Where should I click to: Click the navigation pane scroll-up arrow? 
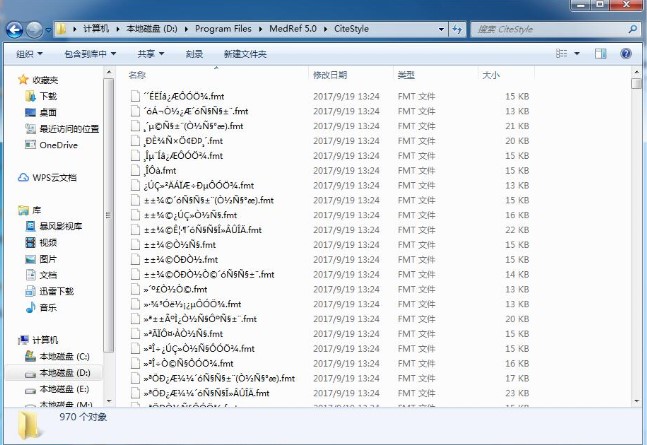[109, 73]
